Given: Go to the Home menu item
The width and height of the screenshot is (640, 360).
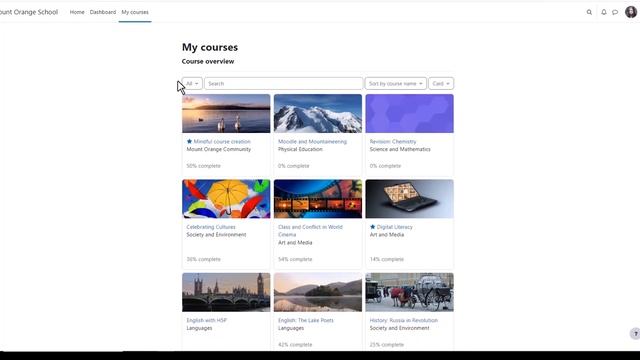Looking at the screenshot, I should tap(77, 12).
